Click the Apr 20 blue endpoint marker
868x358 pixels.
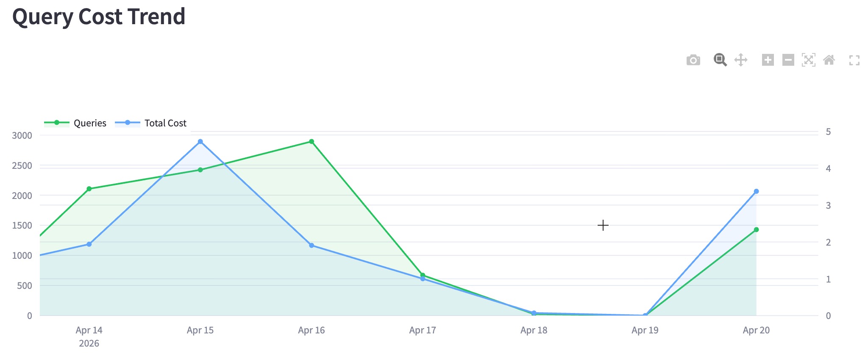[x=757, y=190]
